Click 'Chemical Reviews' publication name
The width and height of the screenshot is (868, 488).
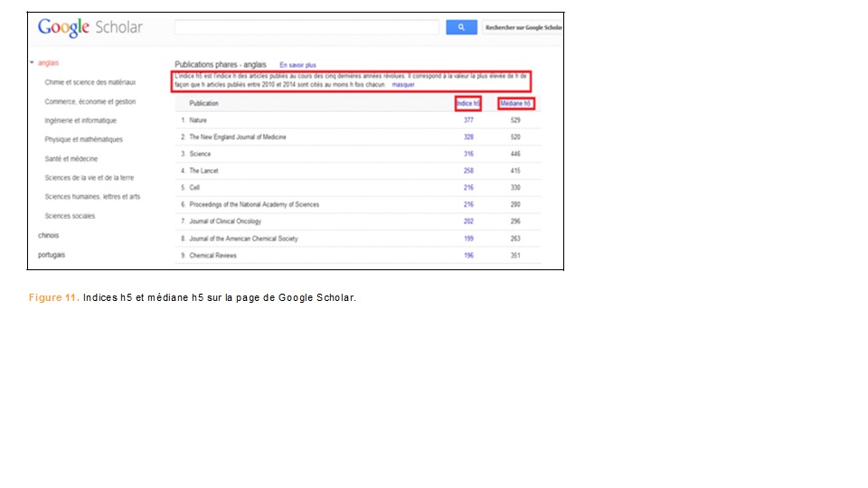(x=212, y=256)
